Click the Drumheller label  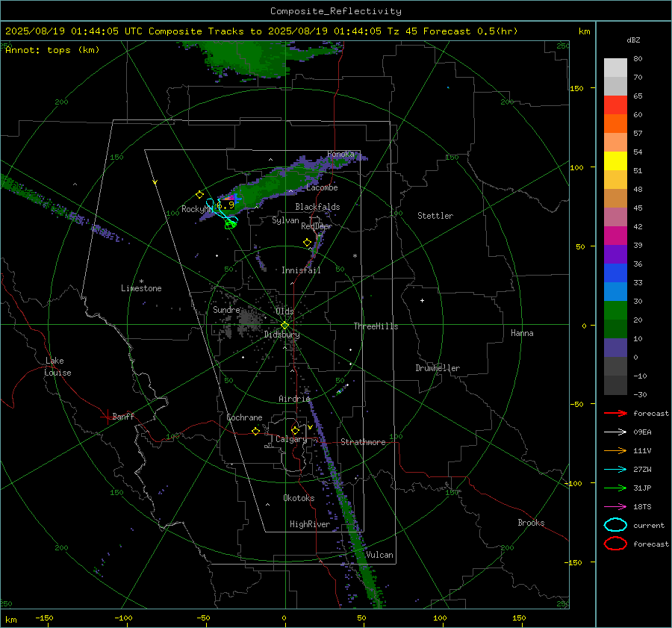pyautogui.click(x=438, y=368)
